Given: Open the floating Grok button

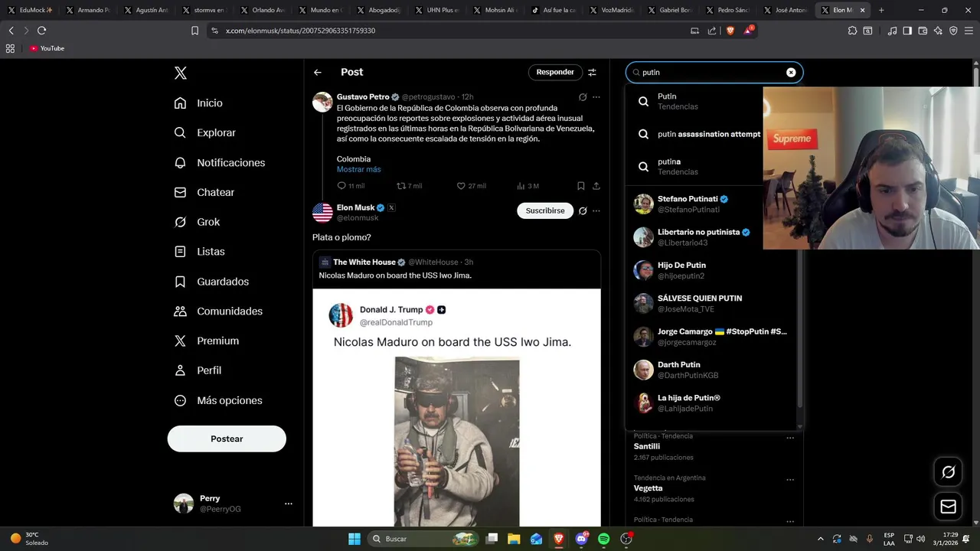Looking at the screenshot, I should [949, 472].
